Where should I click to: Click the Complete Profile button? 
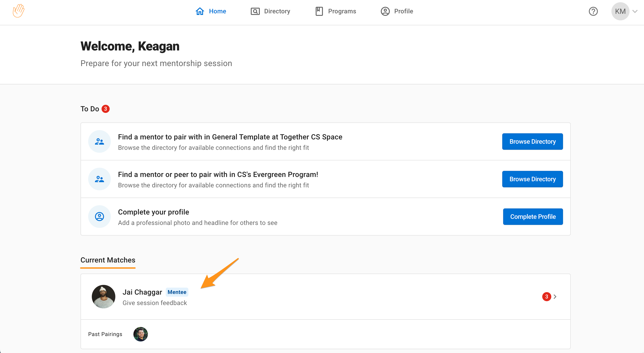point(533,217)
